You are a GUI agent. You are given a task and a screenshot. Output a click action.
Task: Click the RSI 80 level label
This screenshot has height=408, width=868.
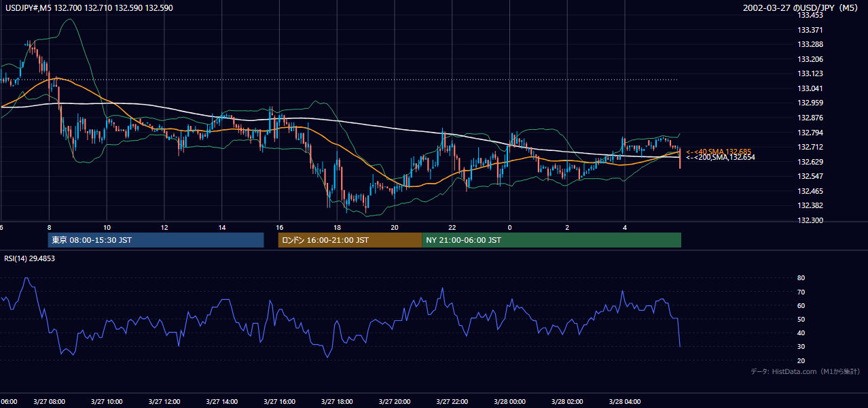tap(801, 278)
